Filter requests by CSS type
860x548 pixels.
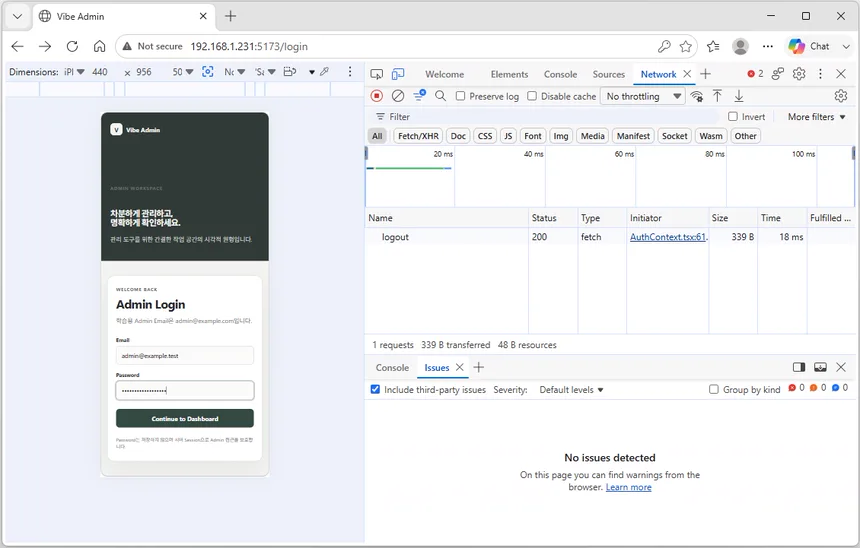click(x=485, y=136)
